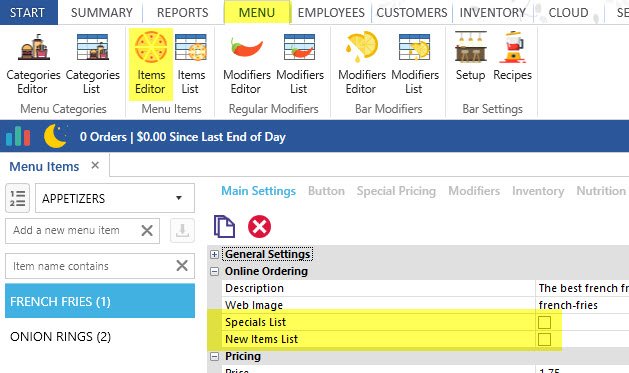
Task: Open the Categories Editor
Action: click(x=33, y=64)
